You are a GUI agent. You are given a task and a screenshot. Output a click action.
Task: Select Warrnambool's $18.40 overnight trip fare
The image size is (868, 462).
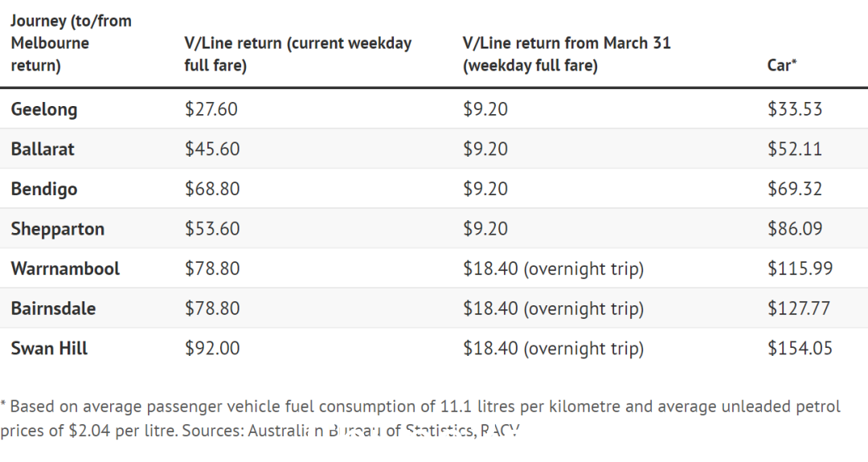[554, 269]
